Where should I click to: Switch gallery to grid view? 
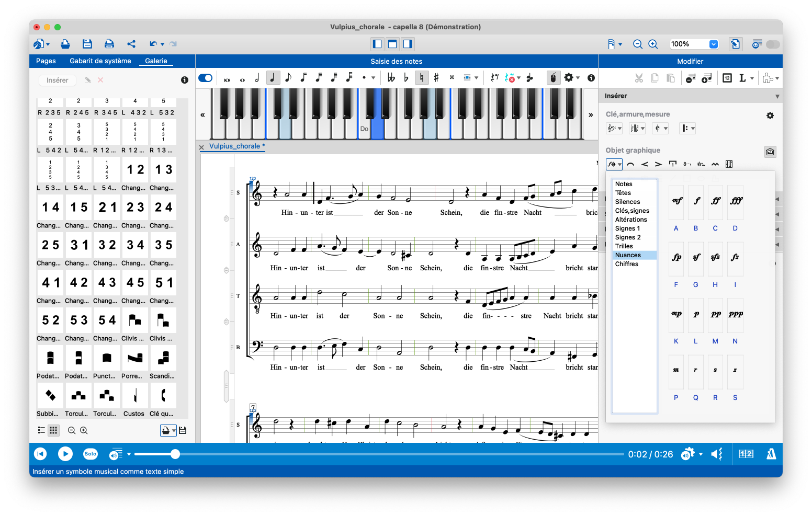(53, 430)
